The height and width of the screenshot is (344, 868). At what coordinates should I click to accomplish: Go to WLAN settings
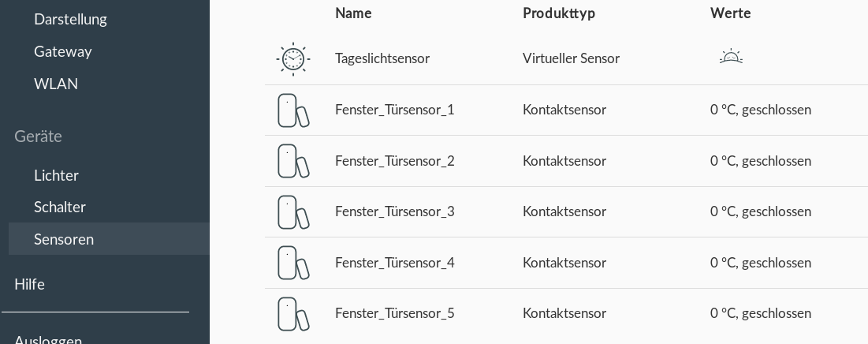pos(56,84)
